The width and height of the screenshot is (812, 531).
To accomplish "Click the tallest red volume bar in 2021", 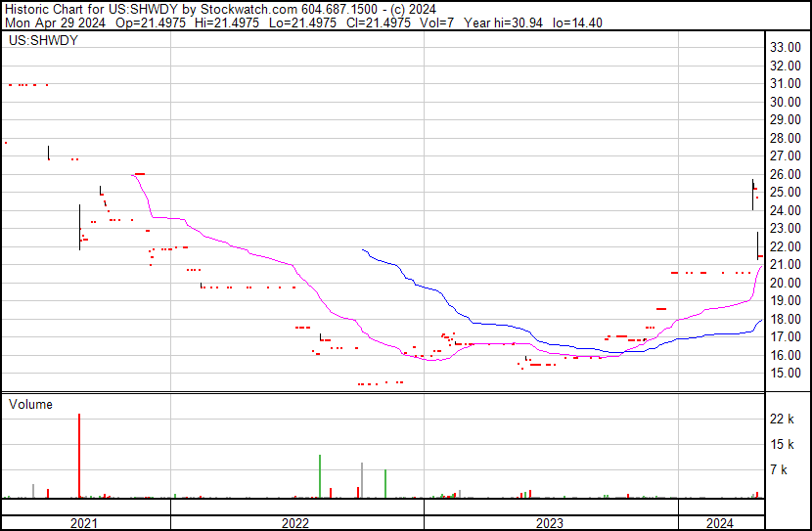I will coord(79,456).
